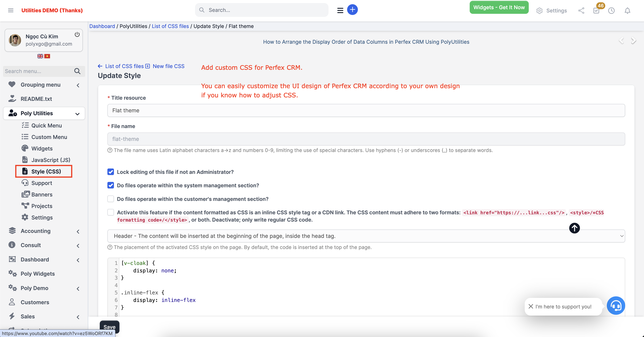
Task: Open the Widgets section icon in sidebar
Action: 25,148
